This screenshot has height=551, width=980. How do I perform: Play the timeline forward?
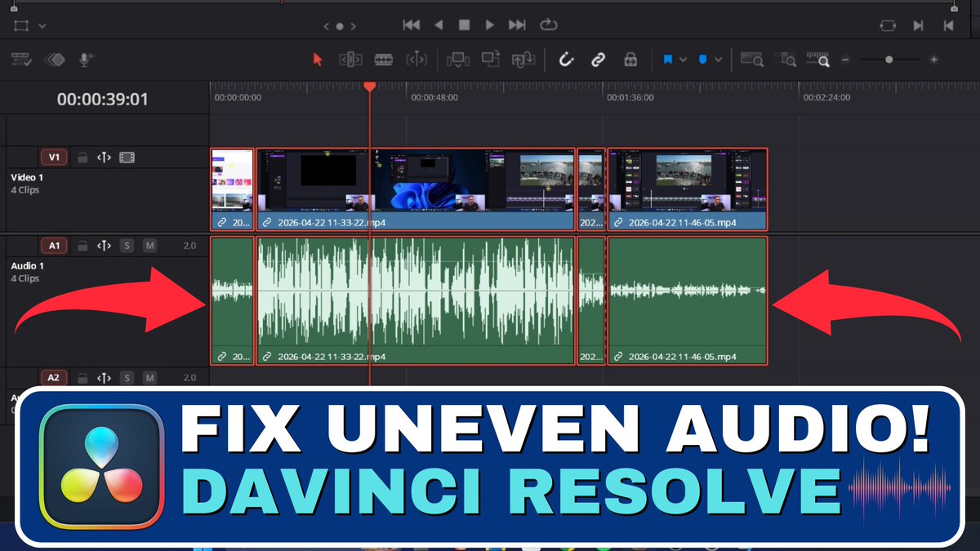pyautogui.click(x=490, y=25)
